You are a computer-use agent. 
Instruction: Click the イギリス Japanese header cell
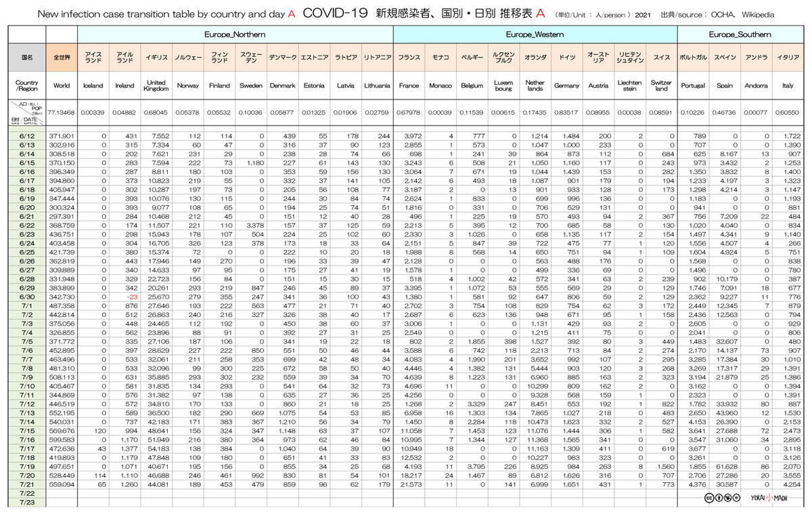156,59
